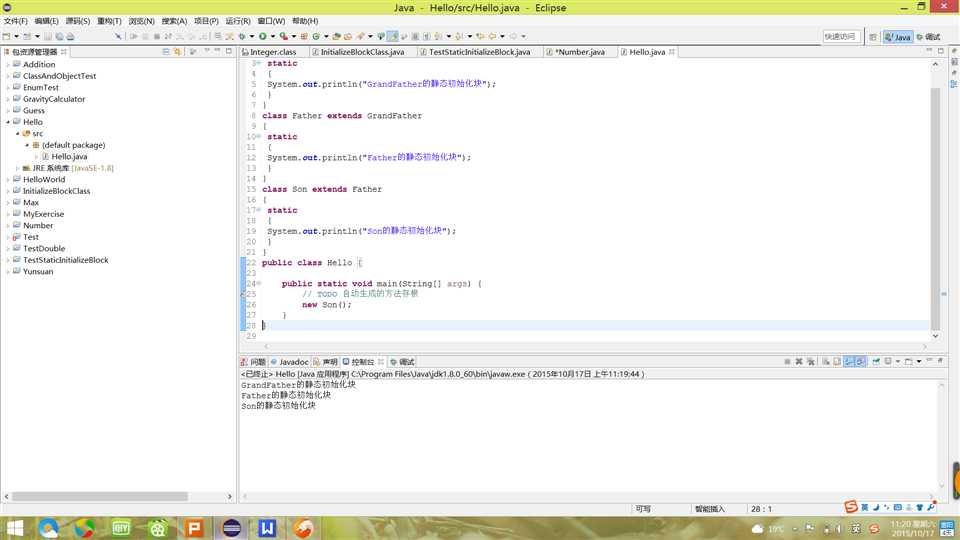Switch to TestStaticInitializeBlock.java tab
960x540 pixels.
479,52
